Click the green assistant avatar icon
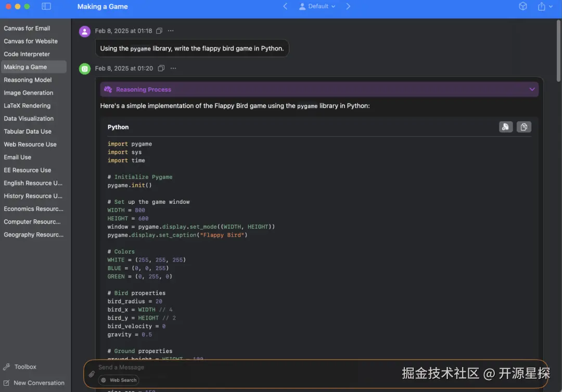This screenshot has height=392, width=562. [x=85, y=69]
